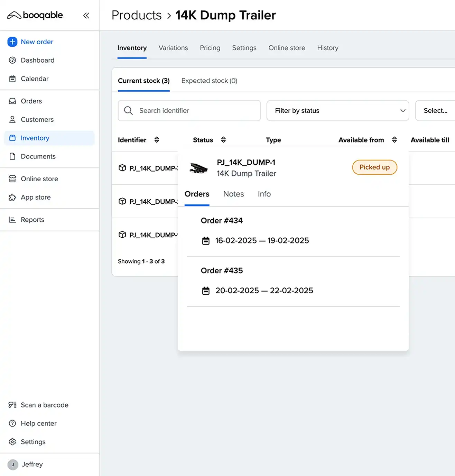
Task: Open the Help center
Action: pos(38,423)
